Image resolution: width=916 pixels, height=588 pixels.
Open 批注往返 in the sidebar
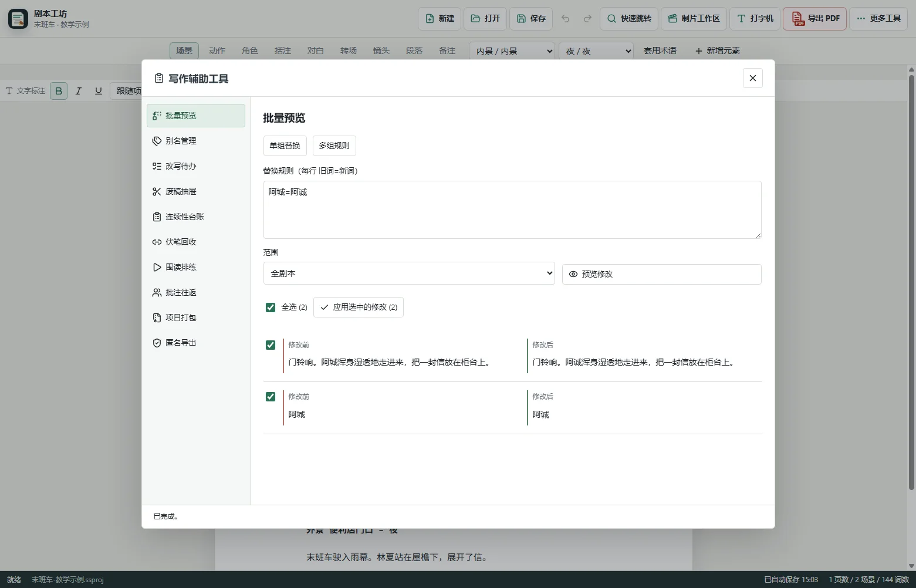point(196,292)
